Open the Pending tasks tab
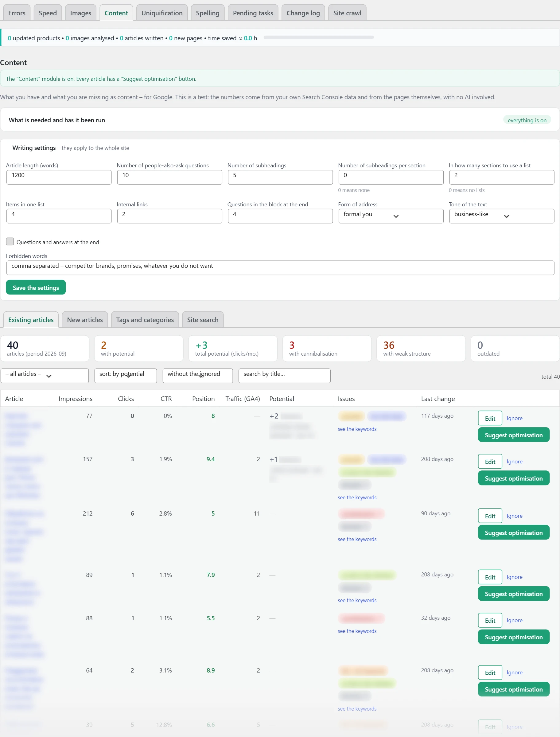This screenshot has width=560, height=737. pos(253,13)
